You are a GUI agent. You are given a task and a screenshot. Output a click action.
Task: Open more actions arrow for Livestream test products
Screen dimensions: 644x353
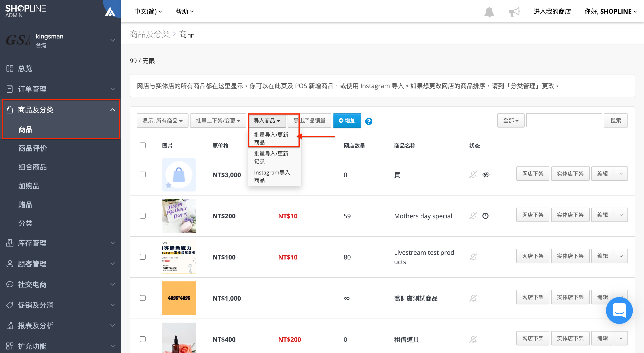click(x=621, y=256)
